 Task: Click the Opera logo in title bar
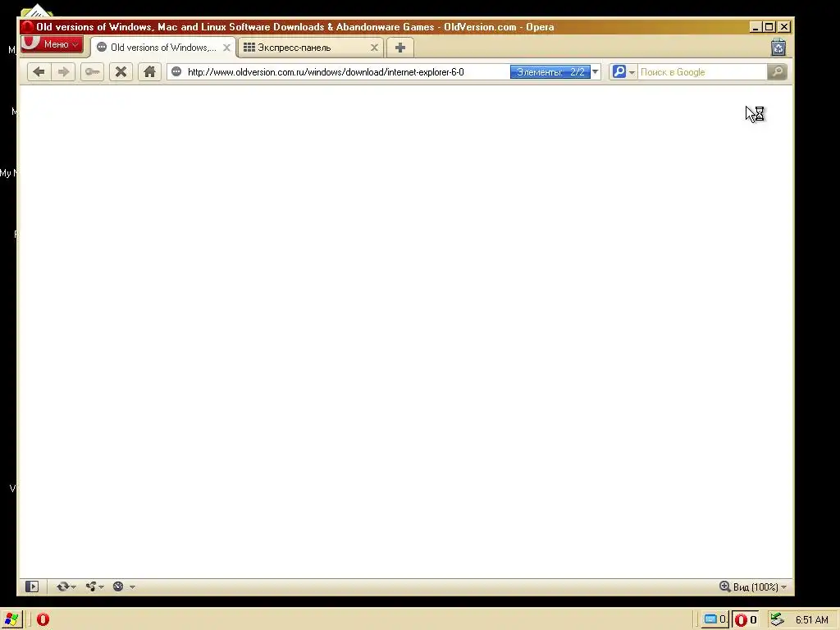click(x=28, y=27)
